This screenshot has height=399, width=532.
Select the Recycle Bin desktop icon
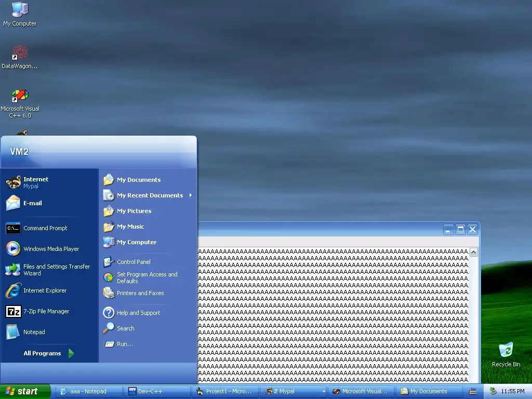tap(506, 354)
